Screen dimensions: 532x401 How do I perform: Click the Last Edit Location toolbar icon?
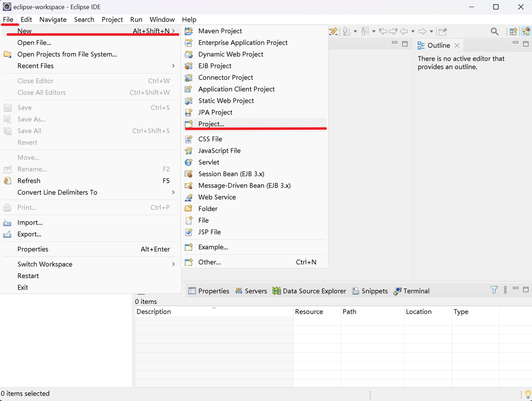[383, 31]
